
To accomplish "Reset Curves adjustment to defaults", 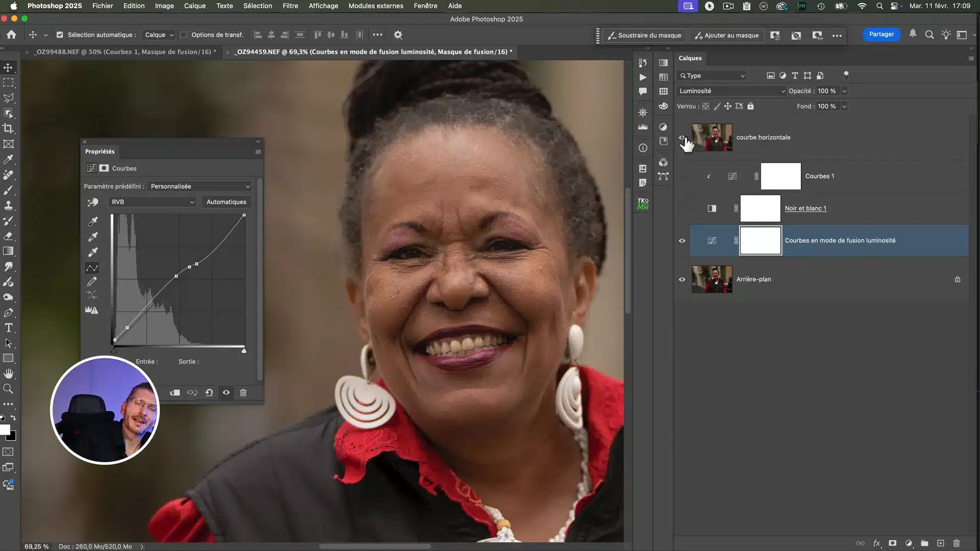I will coord(209,392).
